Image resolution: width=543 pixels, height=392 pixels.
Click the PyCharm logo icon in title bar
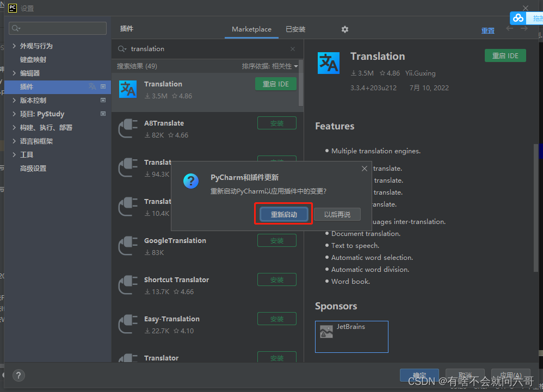pos(13,8)
